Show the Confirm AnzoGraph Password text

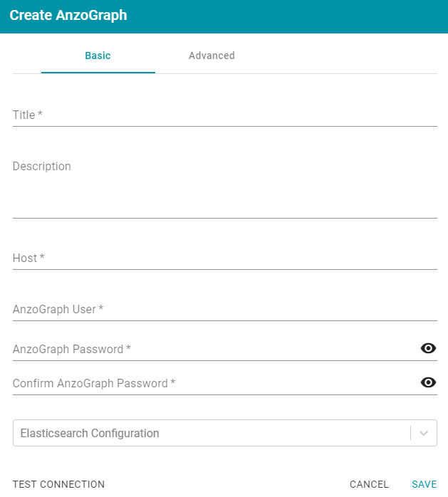coord(428,382)
